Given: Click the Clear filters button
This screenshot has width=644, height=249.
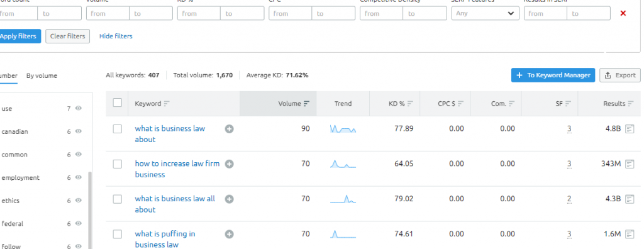Looking at the screenshot, I should [67, 36].
